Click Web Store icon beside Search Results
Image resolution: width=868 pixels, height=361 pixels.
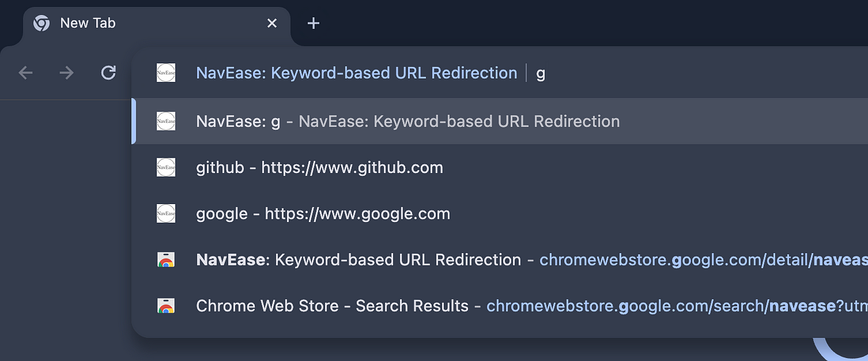[166, 306]
